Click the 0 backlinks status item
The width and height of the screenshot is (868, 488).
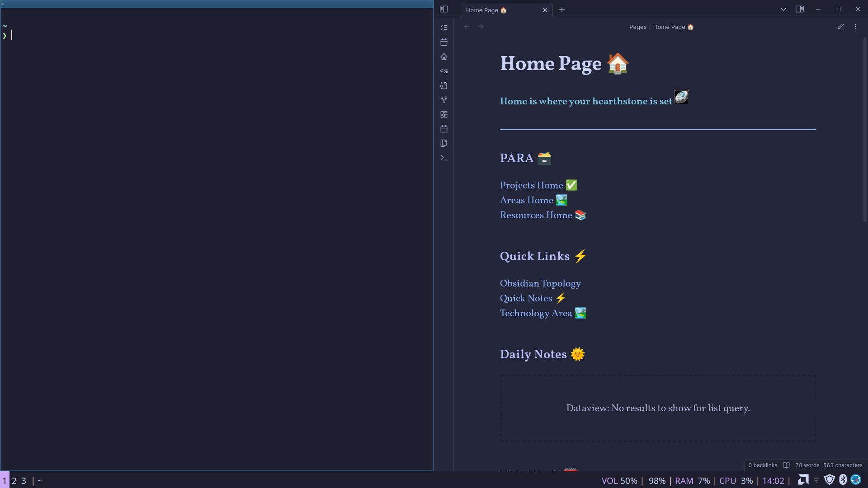[763, 465]
